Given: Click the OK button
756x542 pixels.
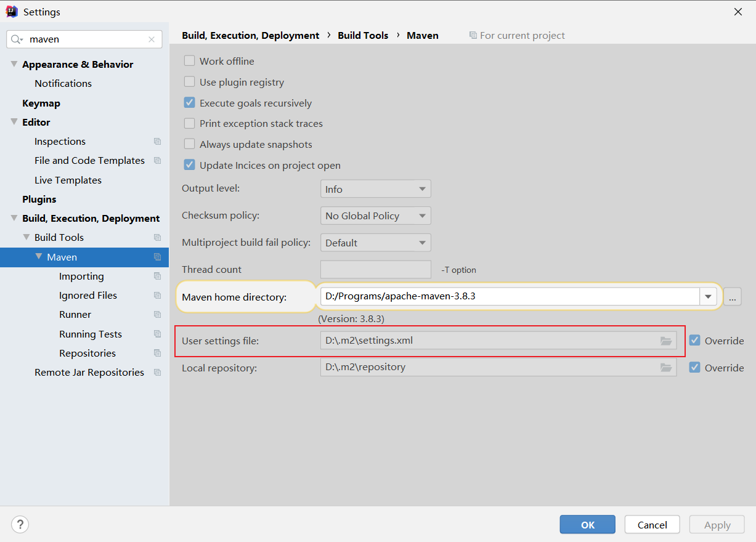Looking at the screenshot, I should click(587, 525).
